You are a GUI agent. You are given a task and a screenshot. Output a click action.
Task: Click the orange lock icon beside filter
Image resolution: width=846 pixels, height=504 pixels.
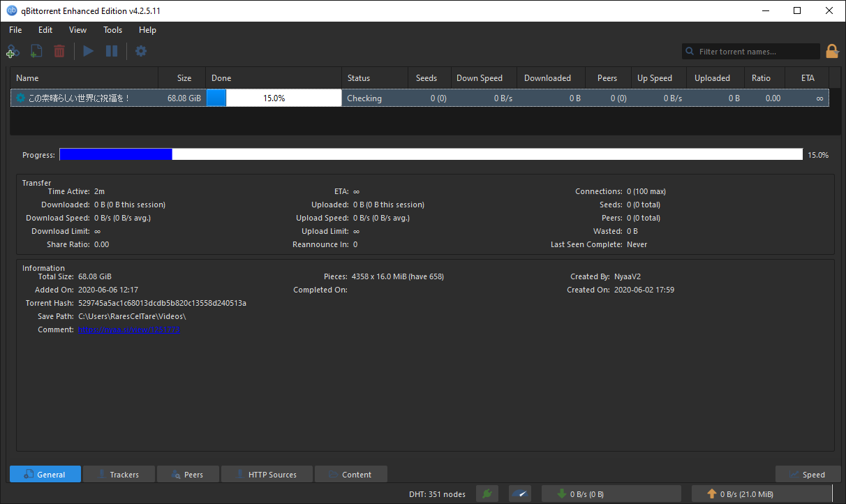(x=832, y=51)
